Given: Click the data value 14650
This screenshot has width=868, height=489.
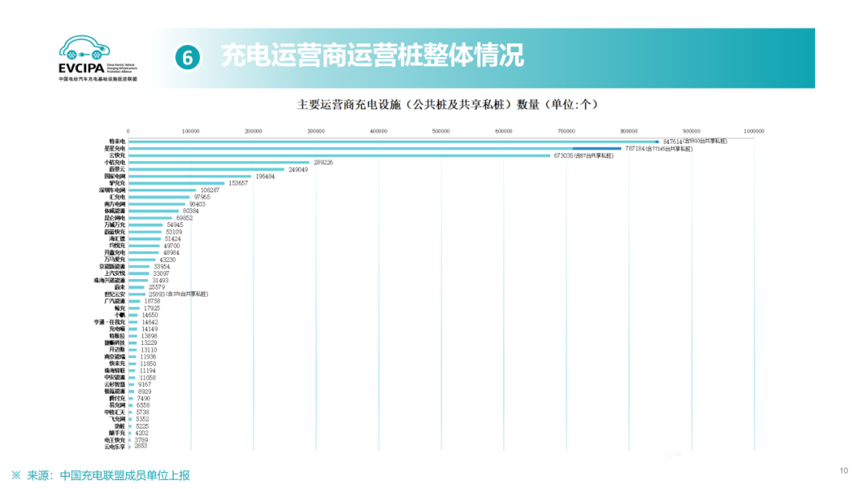Looking at the screenshot, I should click(x=150, y=315).
